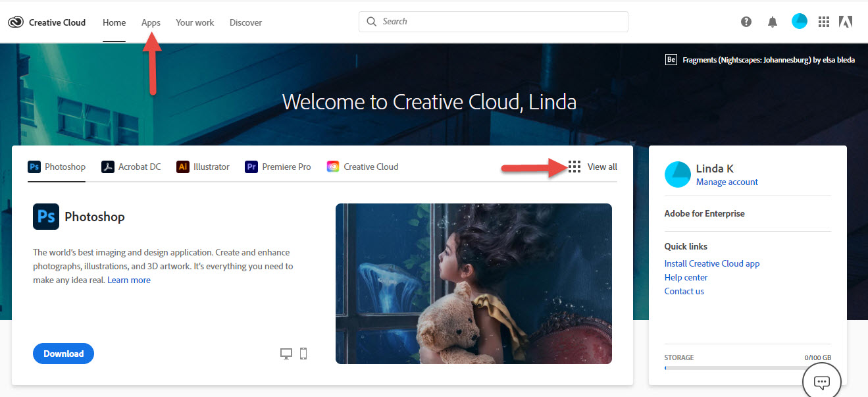868x397 pixels.
Task: Click the Premiere Pro Pr tab icon
Action: [x=251, y=167]
